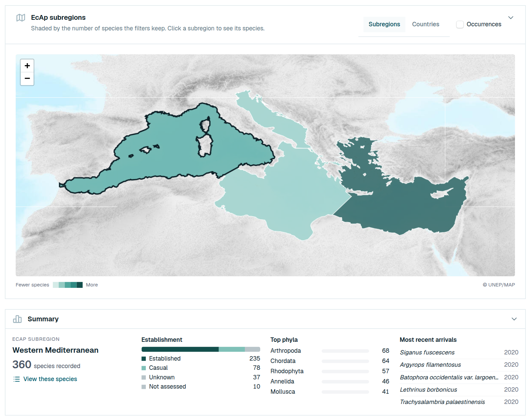This screenshot has height=420, width=531.
Task: Click Batophora occidentalis var. largoen… entry
Action: click(449, 377)
